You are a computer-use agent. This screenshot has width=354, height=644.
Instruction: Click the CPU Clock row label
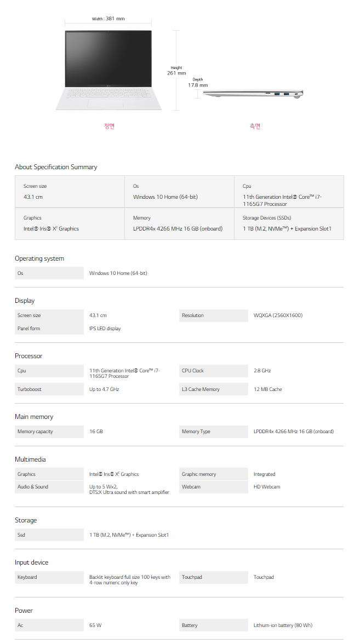tap(193, 371)
